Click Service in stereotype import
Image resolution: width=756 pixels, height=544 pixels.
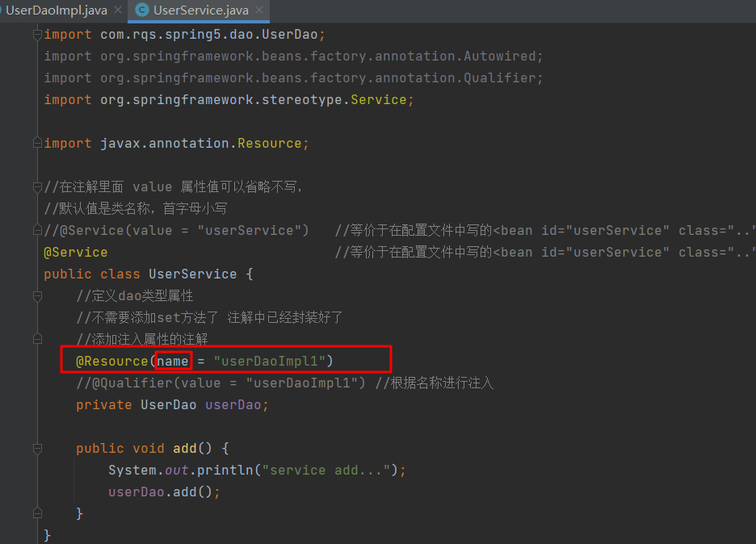click(x=379, y=100)
